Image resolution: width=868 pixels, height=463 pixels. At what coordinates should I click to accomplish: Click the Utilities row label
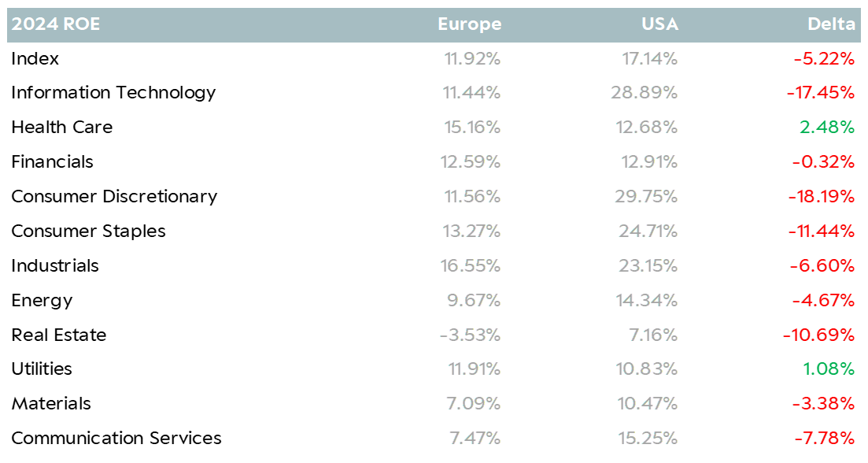[x=42, y=369]
